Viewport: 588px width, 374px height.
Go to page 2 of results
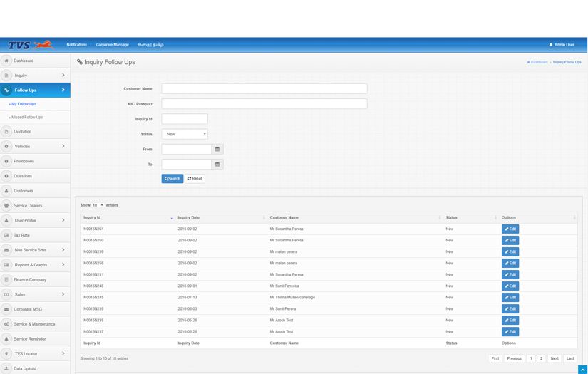(541, 358)
